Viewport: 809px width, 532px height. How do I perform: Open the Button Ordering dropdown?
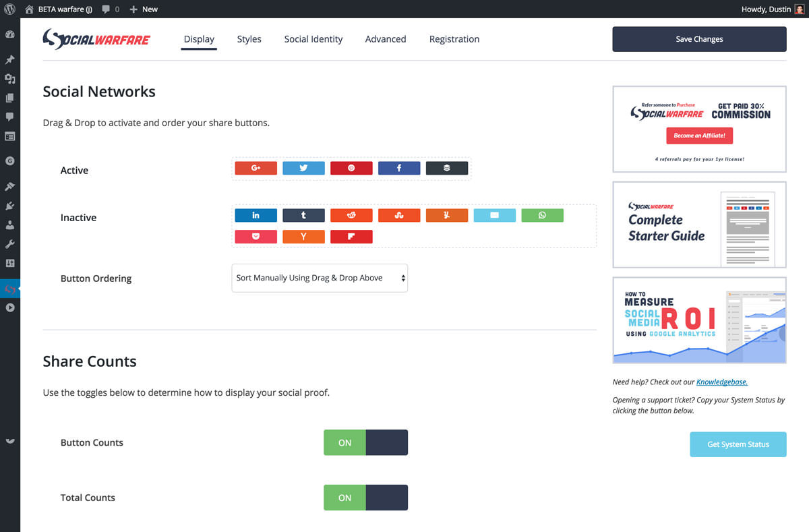point(320,278)
